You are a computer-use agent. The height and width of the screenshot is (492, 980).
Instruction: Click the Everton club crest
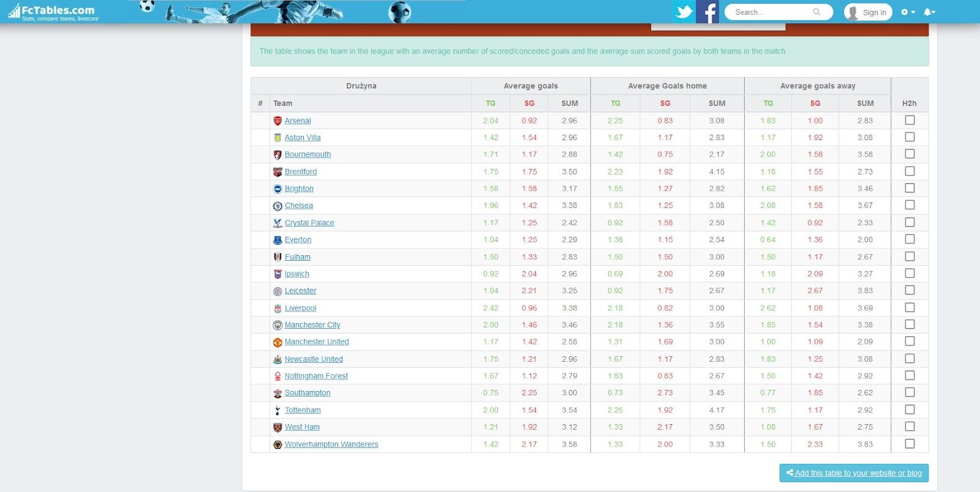coord(277,240)
